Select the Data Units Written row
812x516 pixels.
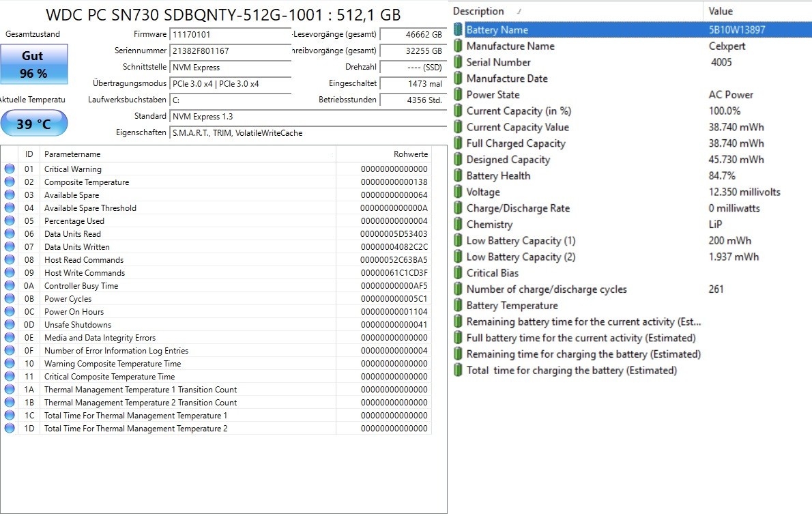tap(216, 246)
